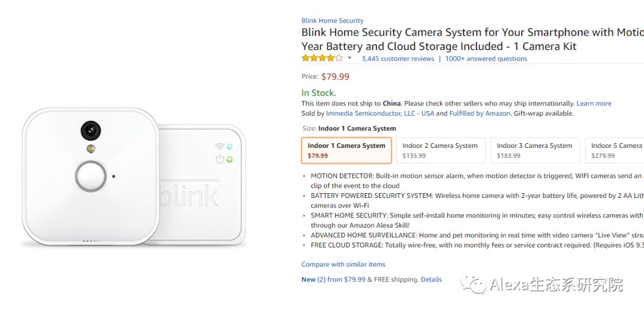Viewport: 644px width, 313px height.
Task: Open the FREE shipping Details link
Action: 431,279
